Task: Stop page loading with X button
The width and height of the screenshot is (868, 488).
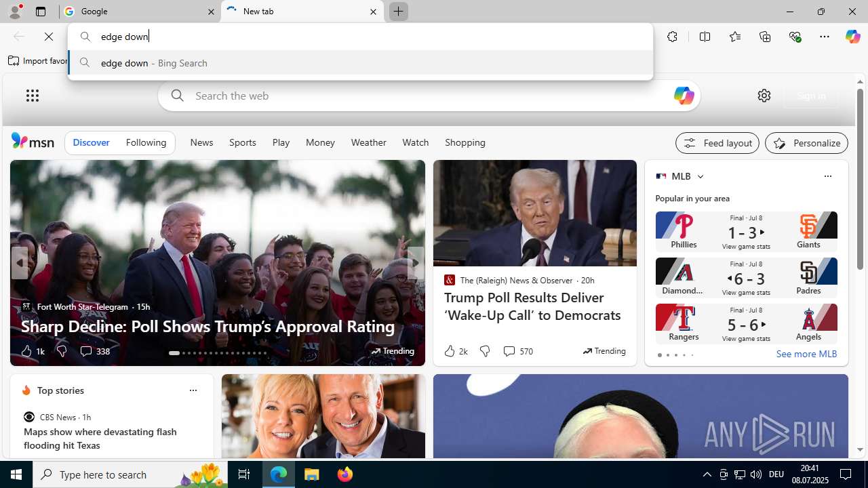Action: click(49, 37)
